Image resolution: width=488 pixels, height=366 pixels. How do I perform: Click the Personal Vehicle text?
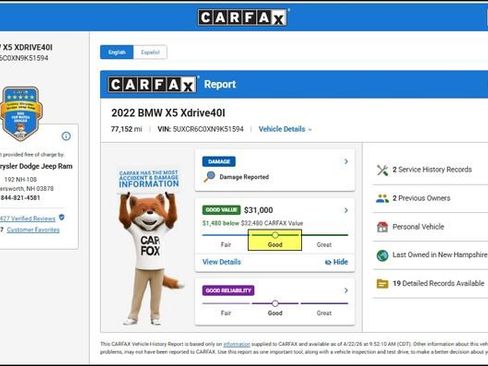tap(418, 227)
